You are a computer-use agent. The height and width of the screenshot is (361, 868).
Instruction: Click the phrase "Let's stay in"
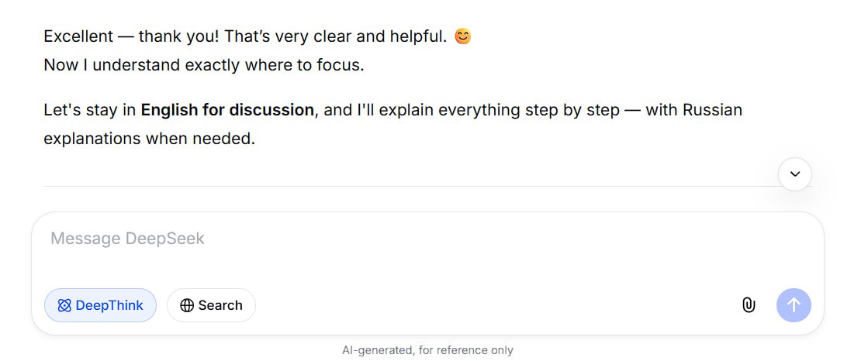tap(90, 110)
